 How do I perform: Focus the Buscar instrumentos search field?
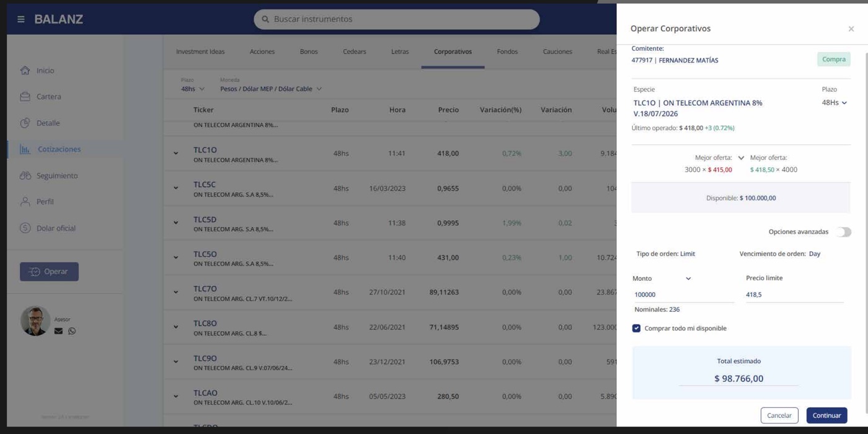pyautogui.click(x=397, y=19)
